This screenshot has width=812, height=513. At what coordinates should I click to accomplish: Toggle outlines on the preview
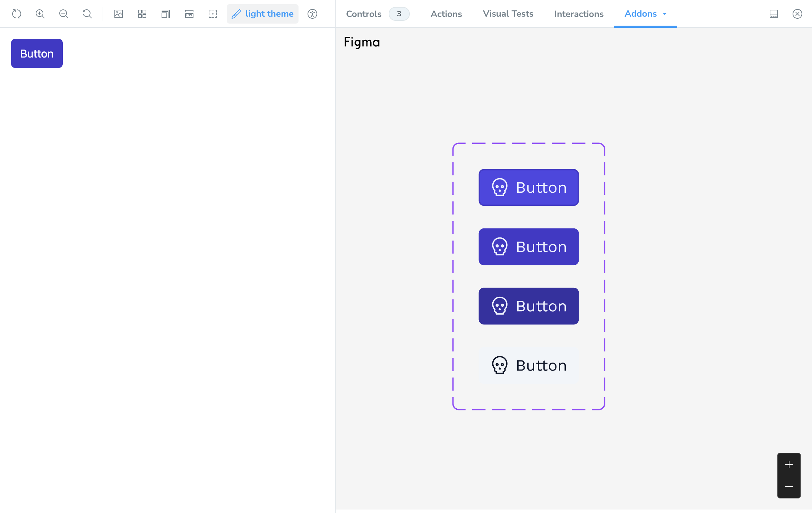click(x=213, y=14)
